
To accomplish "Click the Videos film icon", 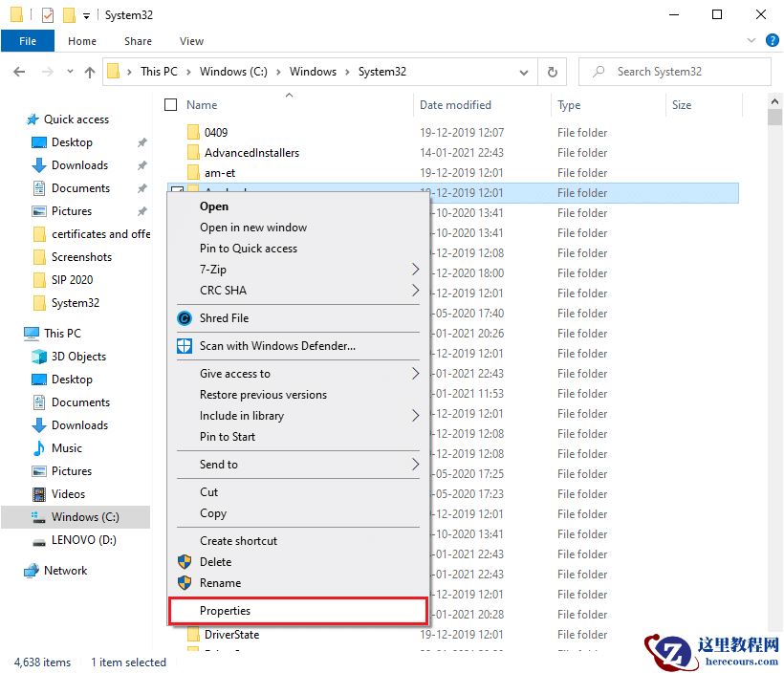I will pyautogui.click(x=39, y=494).
